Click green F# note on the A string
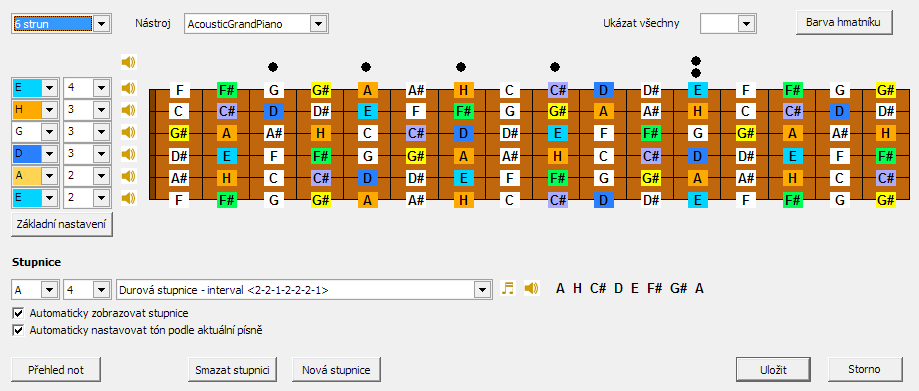 click(x=558, y=177)
